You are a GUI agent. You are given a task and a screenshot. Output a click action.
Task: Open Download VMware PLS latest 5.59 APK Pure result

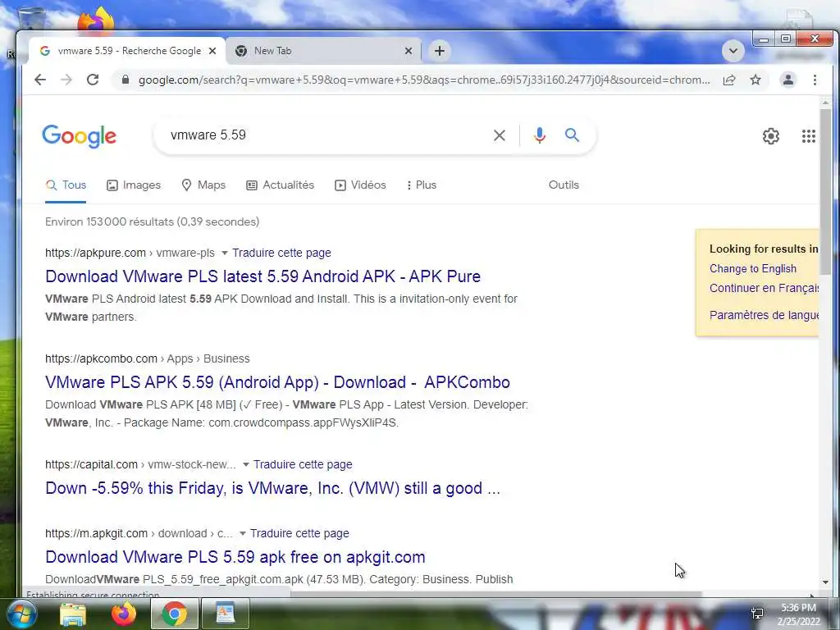pyautogui.click(x=263, y=276)
